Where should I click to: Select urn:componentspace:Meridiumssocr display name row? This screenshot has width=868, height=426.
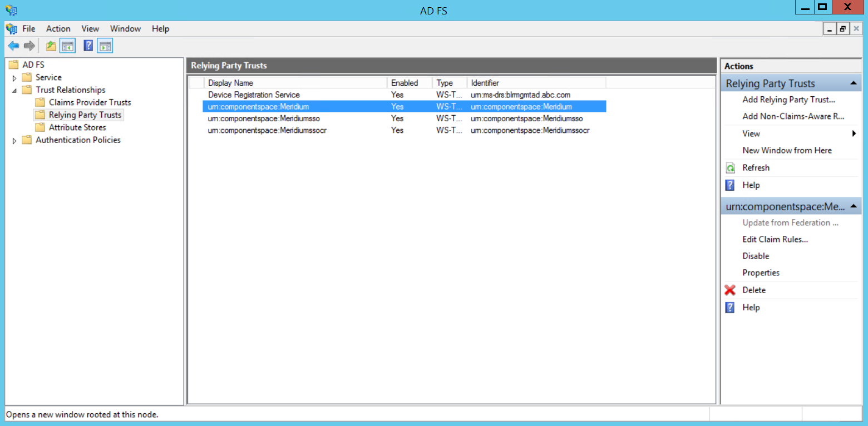[x=267, y=130]
